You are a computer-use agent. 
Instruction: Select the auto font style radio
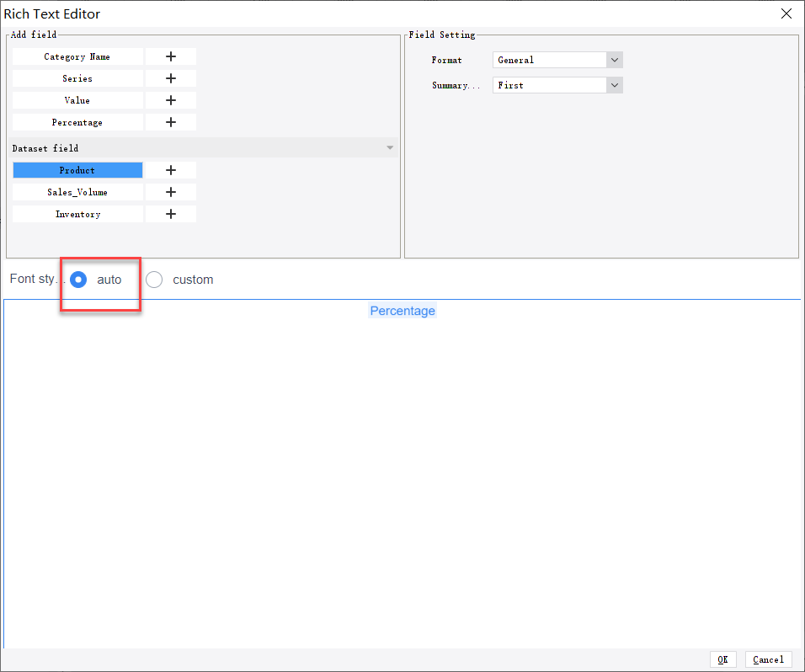point(78,280)
